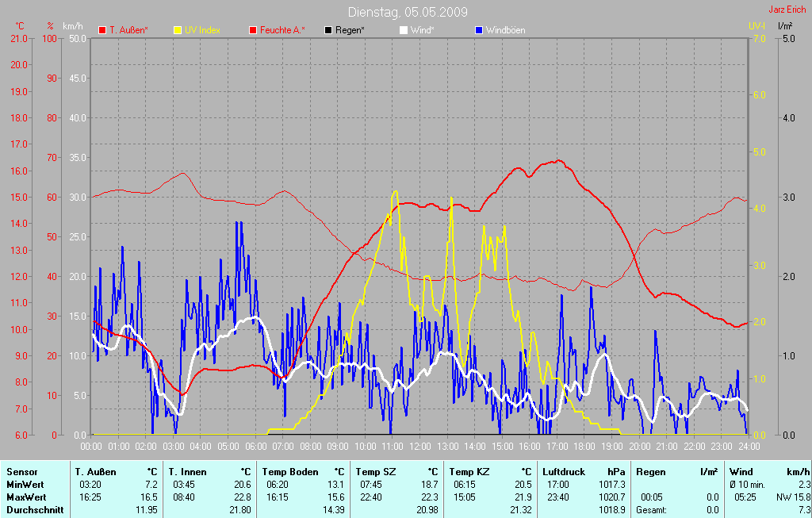Click the red Feuchte A. legend swatch
The width and height of the screenshot is (812, 518).
pos(253,31)
